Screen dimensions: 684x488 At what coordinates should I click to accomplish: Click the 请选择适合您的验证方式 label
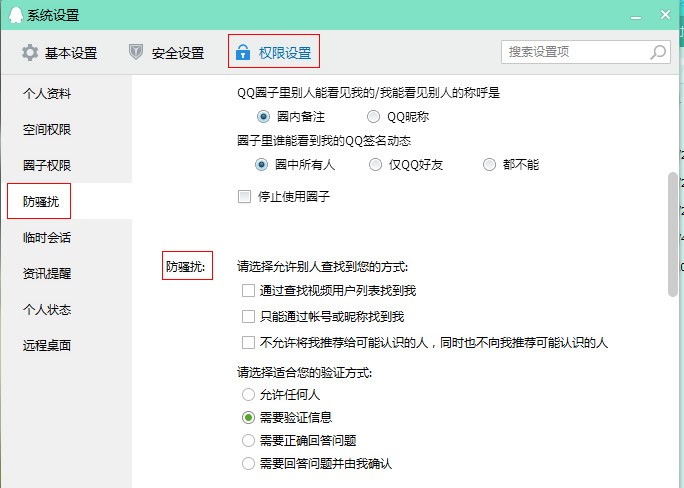click(x=304, y=373)
